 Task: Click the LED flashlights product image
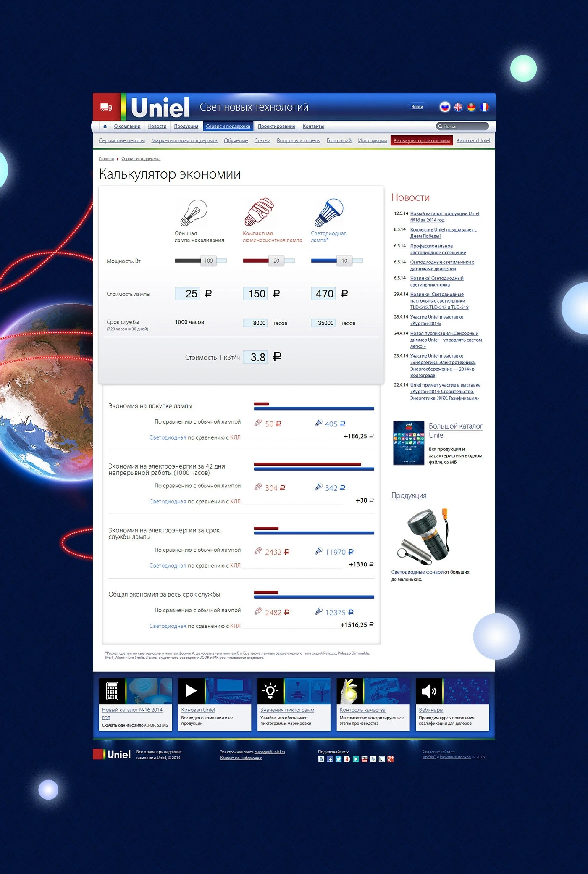(424, 537)
